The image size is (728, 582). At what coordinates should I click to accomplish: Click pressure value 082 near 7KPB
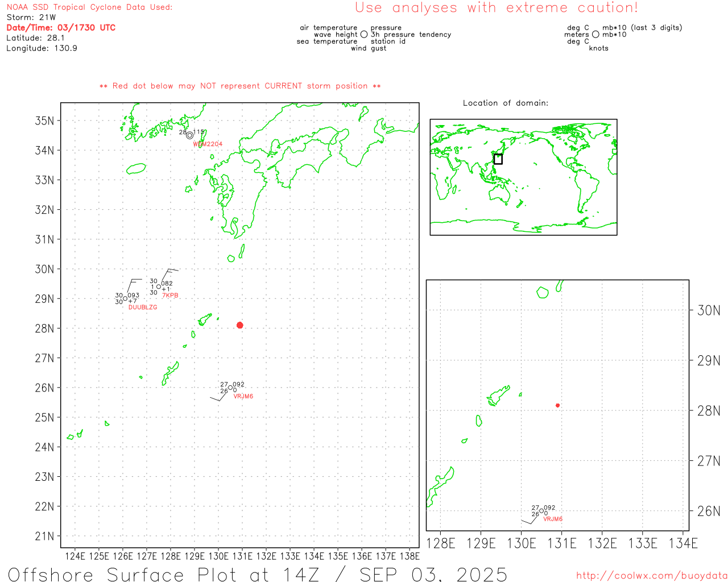167,284
